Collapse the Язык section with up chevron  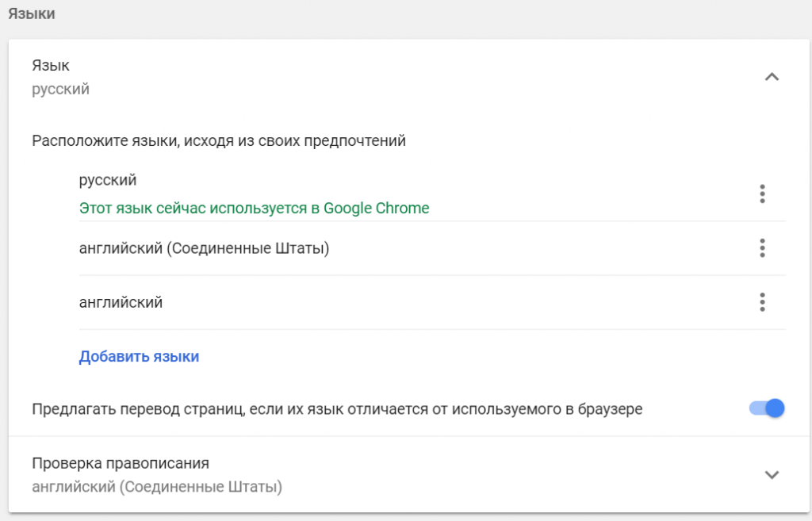click(772, 77)
